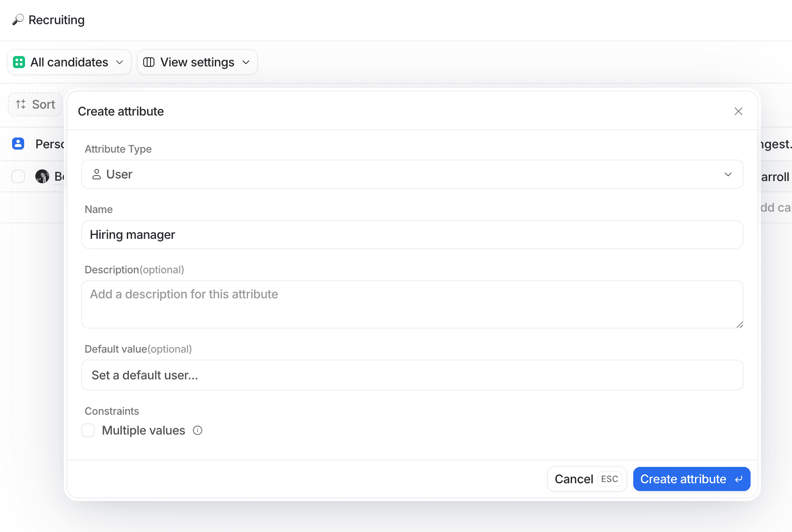Click the info icon beside Multiple values
The height and width of the screenshot is (532, 792).
coord(198,430)
